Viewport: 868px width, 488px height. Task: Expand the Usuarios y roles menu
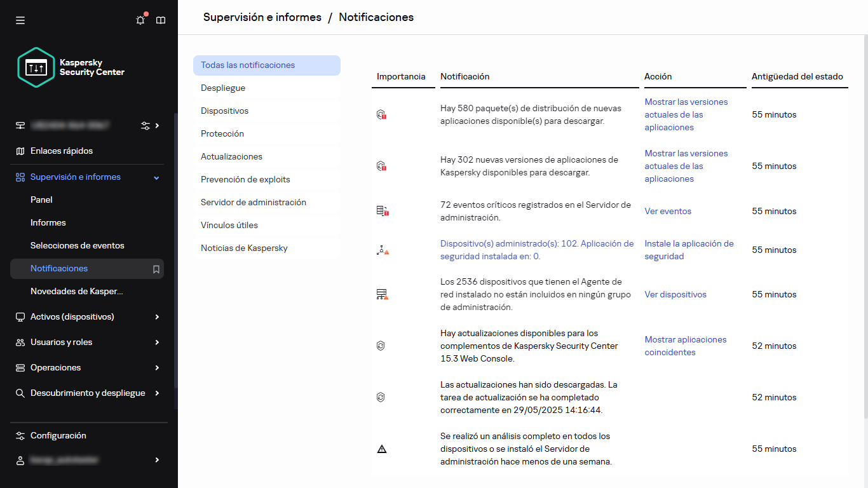[x=157, y=342]
